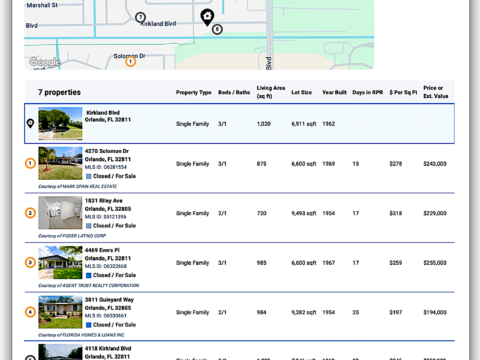Click the Google logo on the map
Screen dimensions: 480x360
point(45,62)
